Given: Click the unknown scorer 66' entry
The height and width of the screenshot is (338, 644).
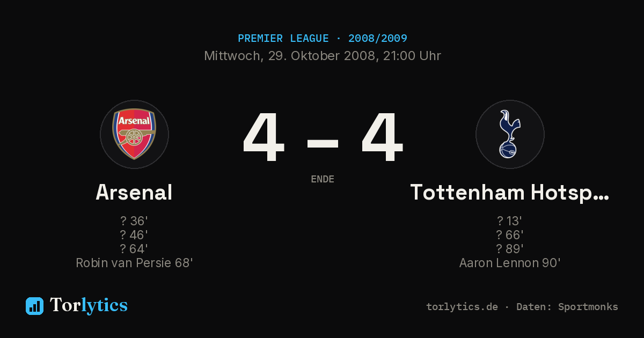Looking at the screenshot, I should pos(510,235).
